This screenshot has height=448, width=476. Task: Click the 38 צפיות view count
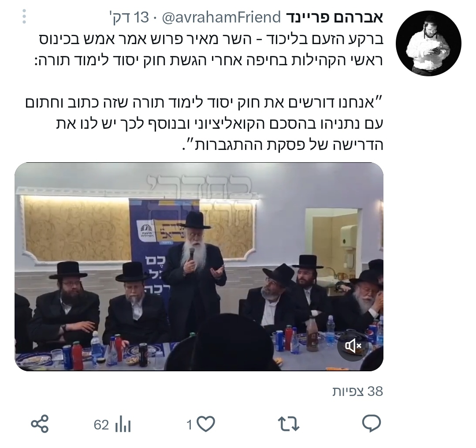click(x=357, y=392)
